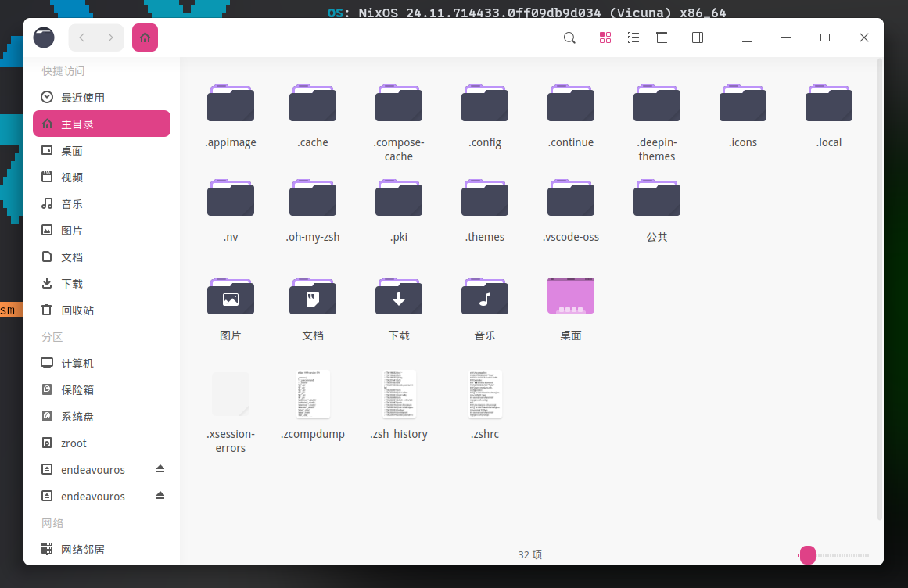
Task: Select the .oh-my-zsh folder
Action: (313, 211)
